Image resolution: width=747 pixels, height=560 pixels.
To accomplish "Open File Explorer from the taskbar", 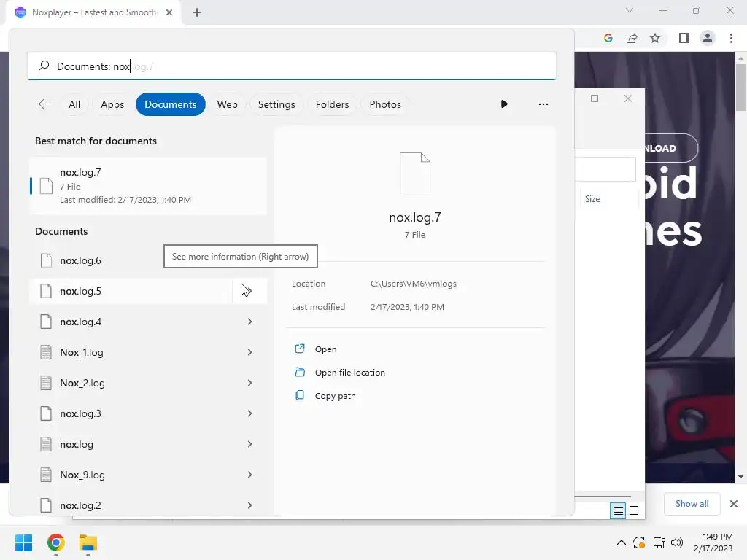I will point(88,542).
